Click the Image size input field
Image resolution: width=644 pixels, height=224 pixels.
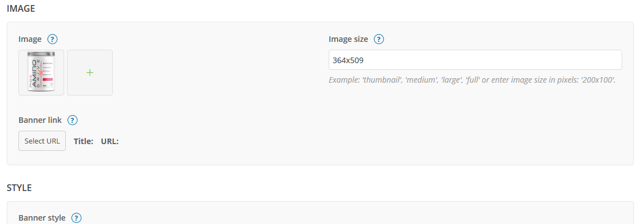pyautogui.click(x=475, y=60)
